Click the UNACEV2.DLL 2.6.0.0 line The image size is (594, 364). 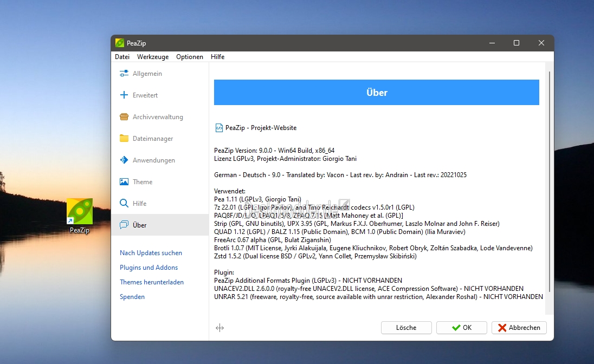369,289
